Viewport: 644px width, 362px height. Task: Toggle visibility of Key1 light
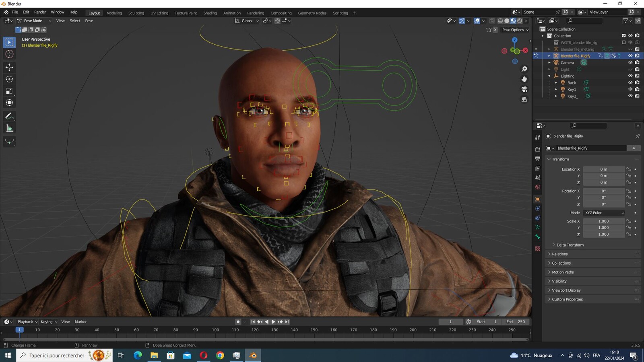point(630,89)
